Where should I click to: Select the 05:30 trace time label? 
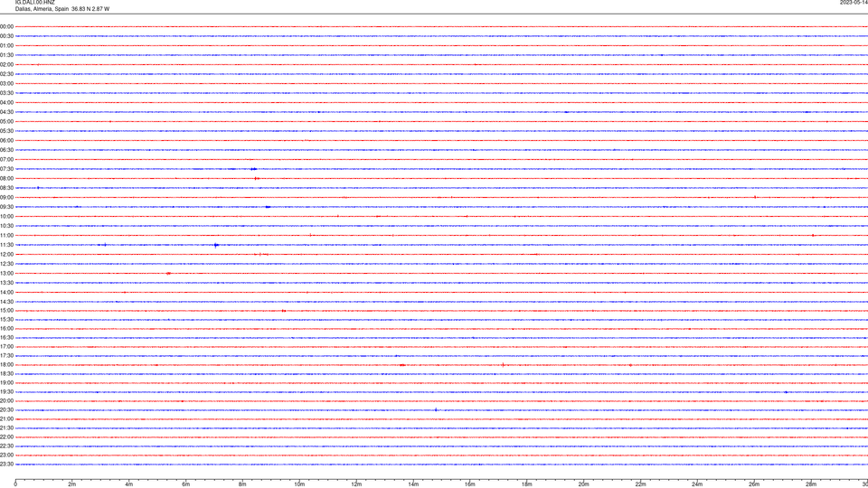point(6,131)
